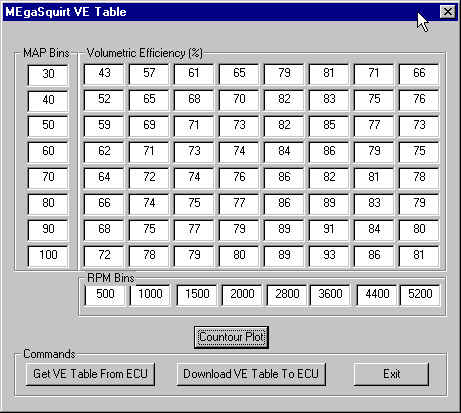Screen dimensions: 461x413
Task: Select the MAP Bins field containing 80
Action: [48, 204]
